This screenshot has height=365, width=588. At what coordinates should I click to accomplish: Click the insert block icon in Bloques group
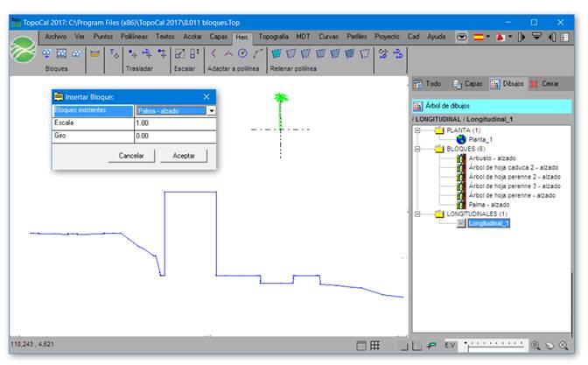(x=46, y=54)
